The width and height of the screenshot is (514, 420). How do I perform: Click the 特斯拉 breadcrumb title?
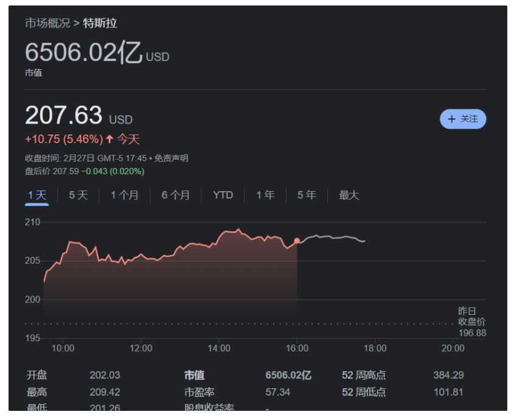click(100, 23)
